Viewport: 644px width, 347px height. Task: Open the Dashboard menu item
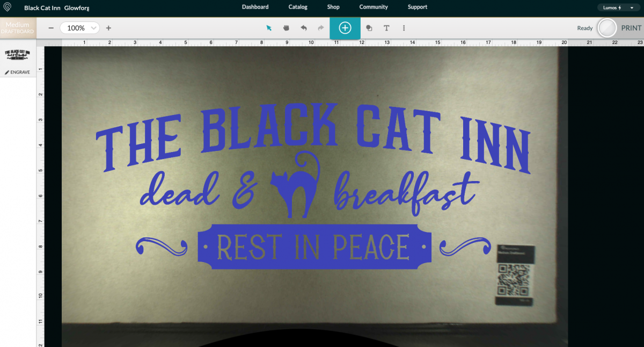255,7
